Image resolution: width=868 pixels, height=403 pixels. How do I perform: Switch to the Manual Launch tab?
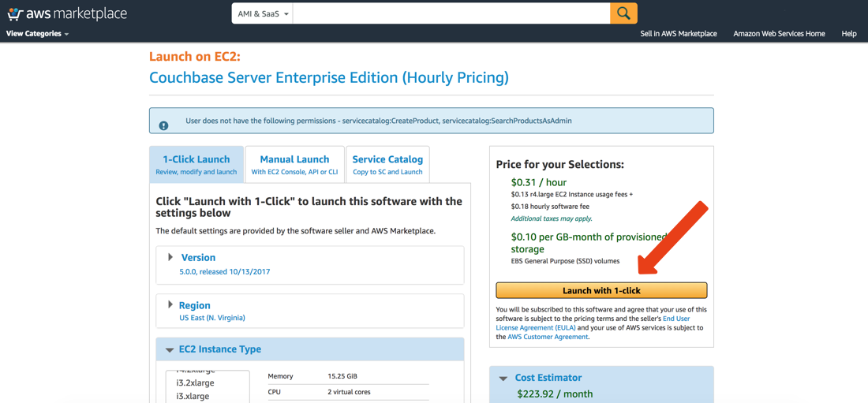coord(294,165)
